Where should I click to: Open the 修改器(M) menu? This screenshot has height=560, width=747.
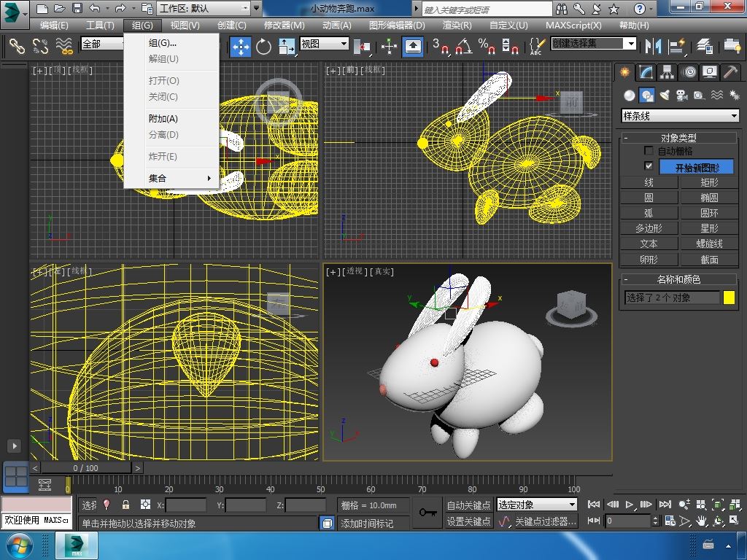284,26
